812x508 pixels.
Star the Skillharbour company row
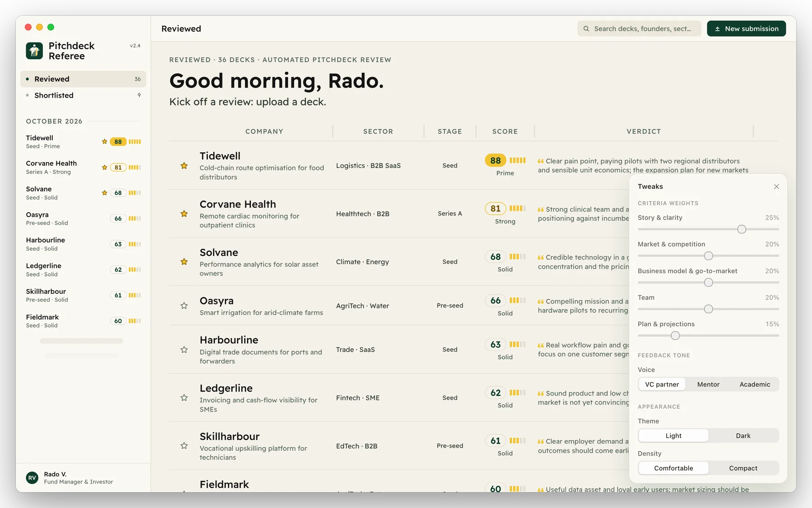(x=184, y=446)
